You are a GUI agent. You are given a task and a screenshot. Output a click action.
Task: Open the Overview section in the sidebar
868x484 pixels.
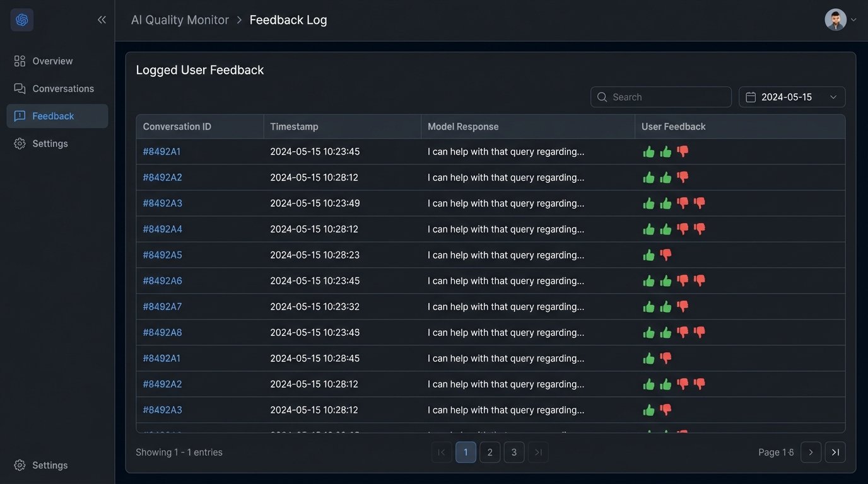(52, 61)
